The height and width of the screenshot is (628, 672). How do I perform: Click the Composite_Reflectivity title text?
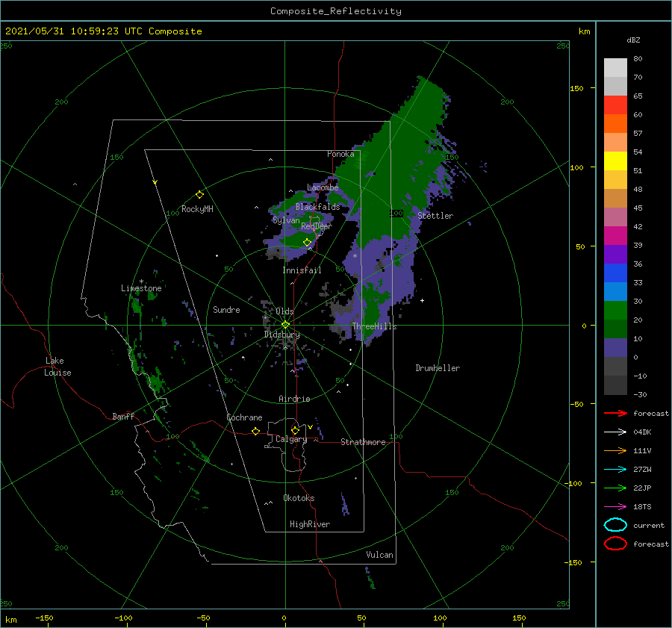tap(336, 11)
